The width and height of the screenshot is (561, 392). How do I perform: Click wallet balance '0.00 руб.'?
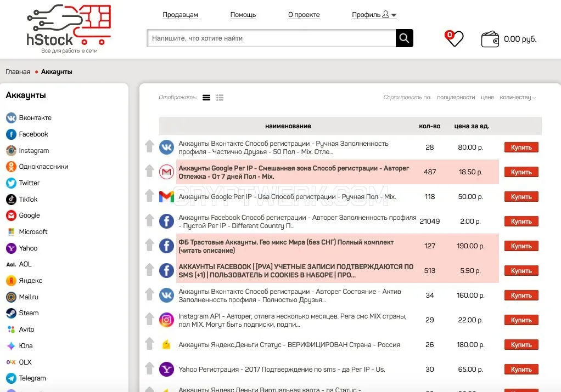(520, 39)
